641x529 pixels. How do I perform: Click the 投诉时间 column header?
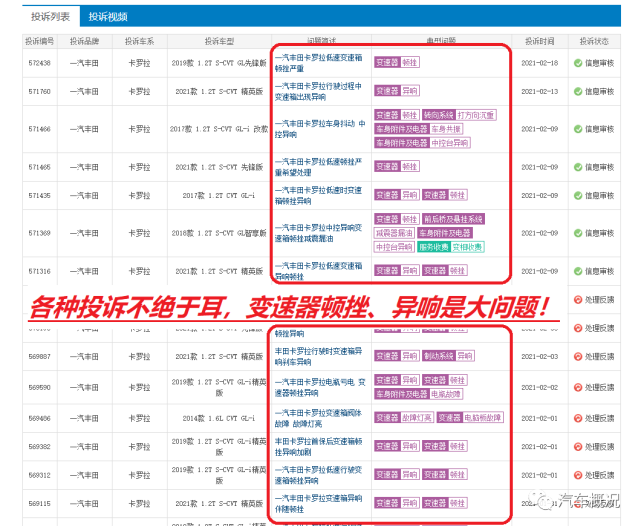point(540,41)
